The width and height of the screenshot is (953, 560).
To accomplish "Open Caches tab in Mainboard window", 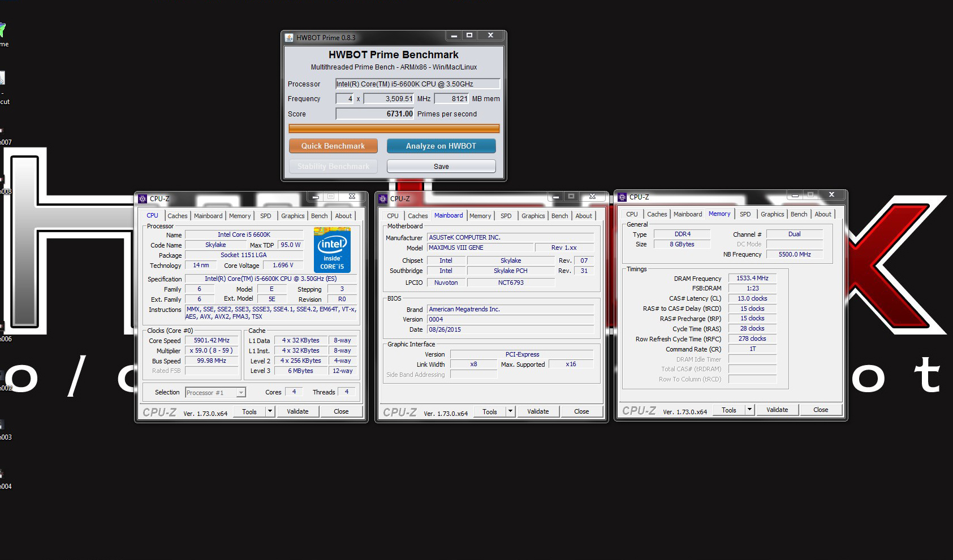I will pos(417,216).
